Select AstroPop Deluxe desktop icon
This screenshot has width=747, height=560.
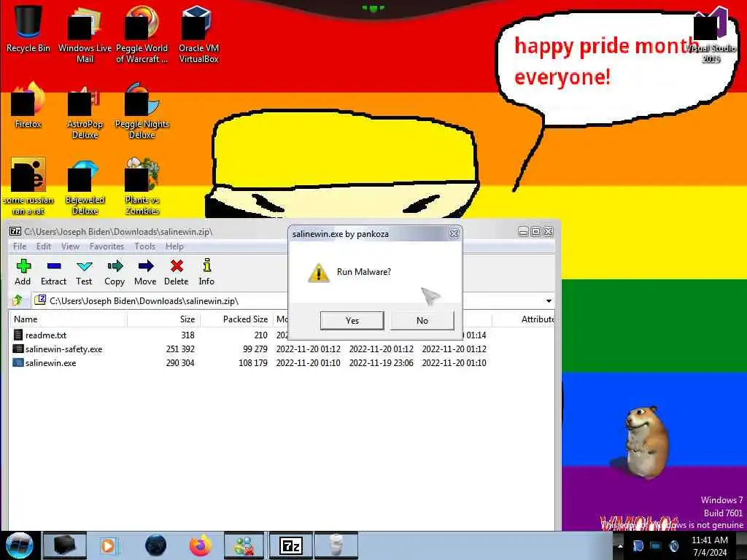(85, 111)
